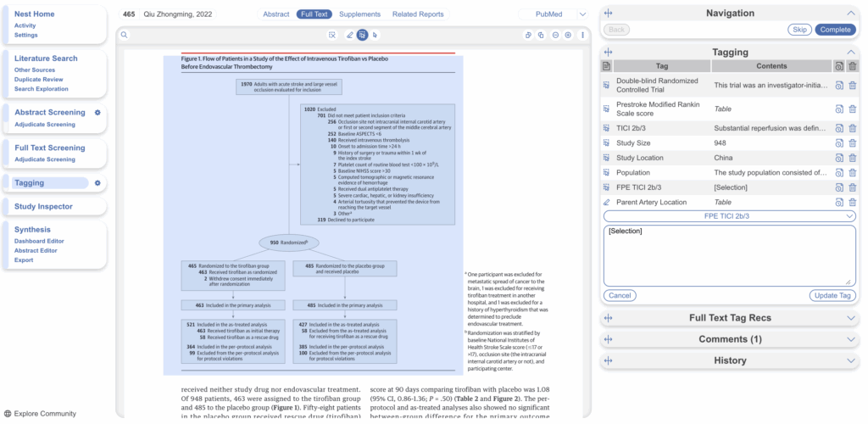
Task: Switch to pointer cursor mode
Action: [x=375, y=35]
